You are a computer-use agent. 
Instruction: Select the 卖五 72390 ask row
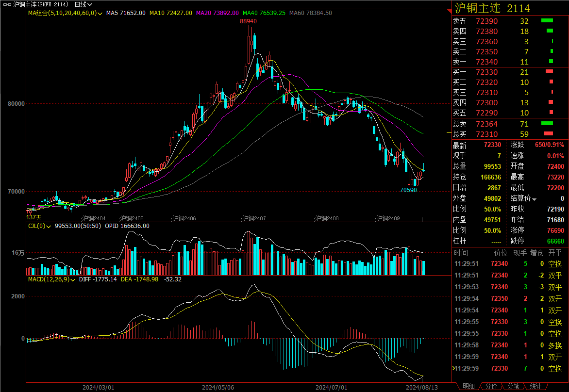[x=510, y=21]
